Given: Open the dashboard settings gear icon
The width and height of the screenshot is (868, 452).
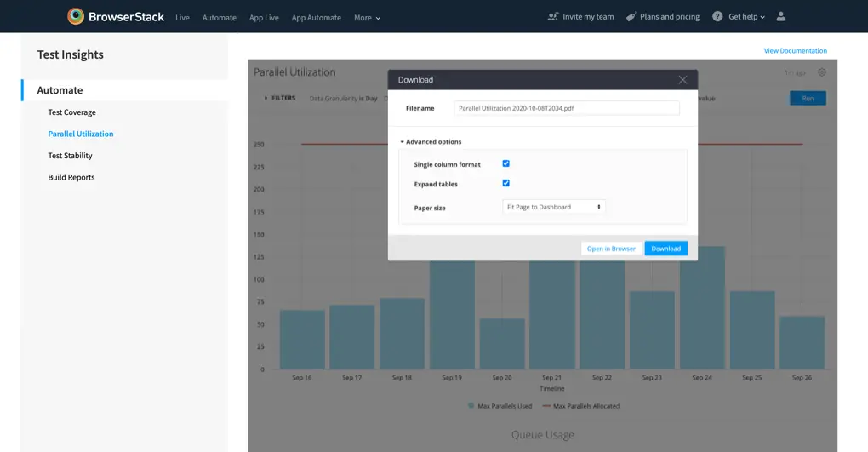Looking at the screenshot, I should (821, 72).
